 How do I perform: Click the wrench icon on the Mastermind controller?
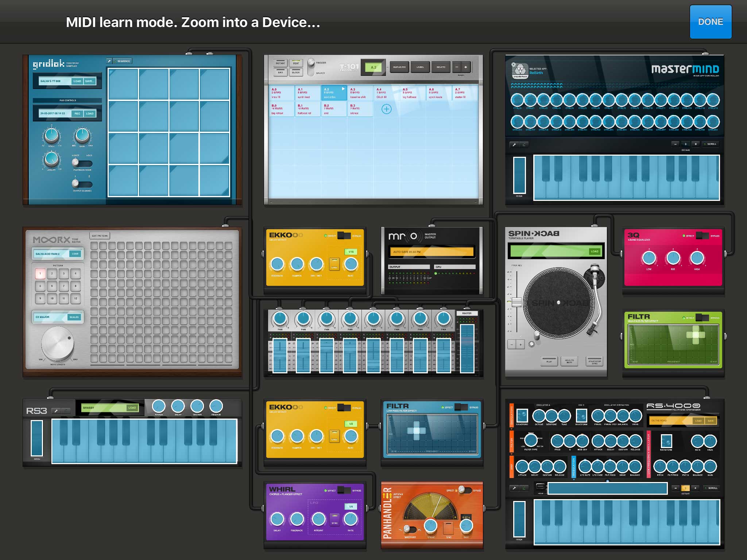coord(514,144)
